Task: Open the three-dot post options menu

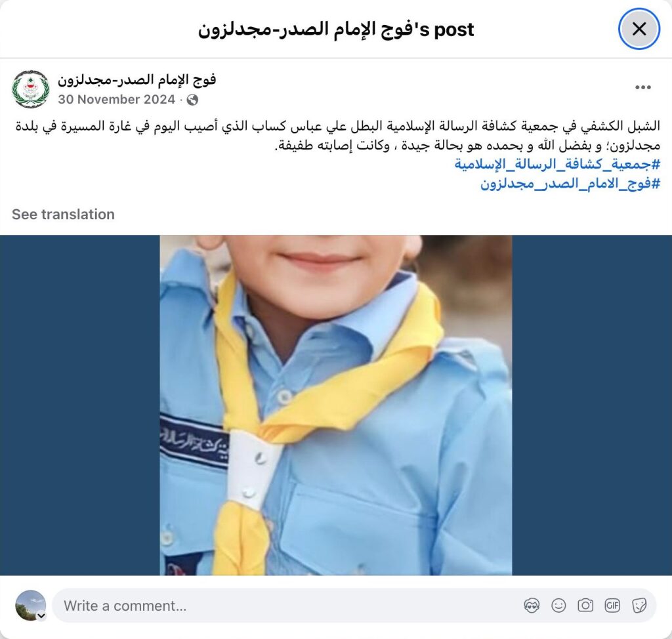Action: [x=643, y=87]
